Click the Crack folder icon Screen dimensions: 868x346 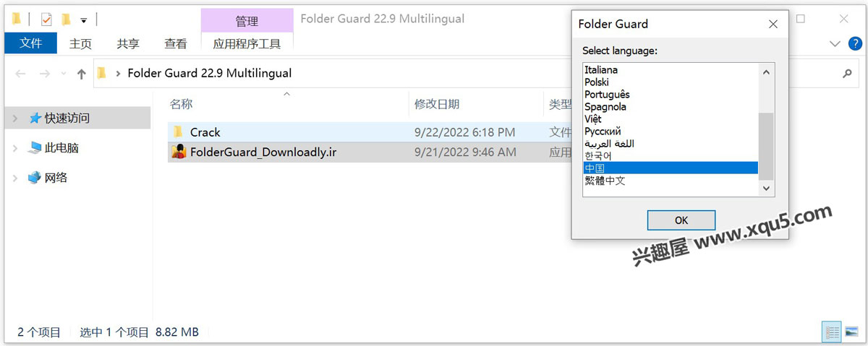tap(179, 132)
